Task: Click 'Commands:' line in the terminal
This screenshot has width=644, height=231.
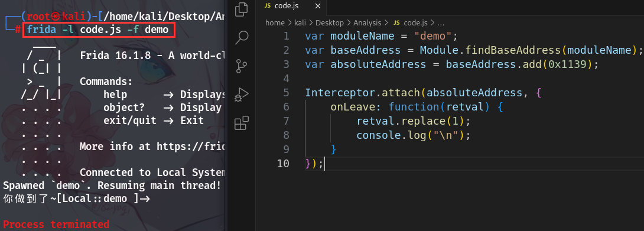Action: tap(106, 82)
